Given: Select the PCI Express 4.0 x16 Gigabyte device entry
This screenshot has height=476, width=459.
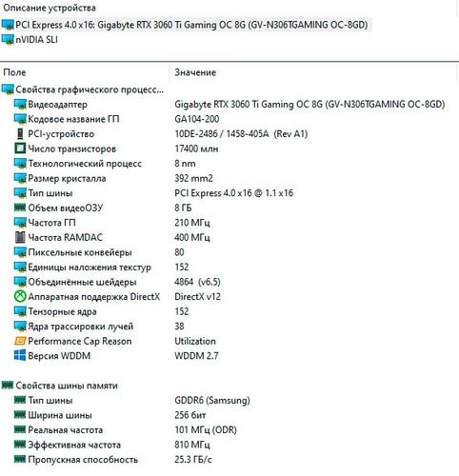Looking at the screenshot, I should 191,25.
